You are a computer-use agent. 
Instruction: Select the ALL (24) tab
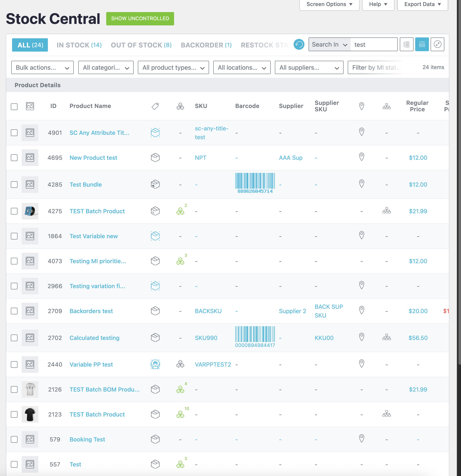(30, 45)
